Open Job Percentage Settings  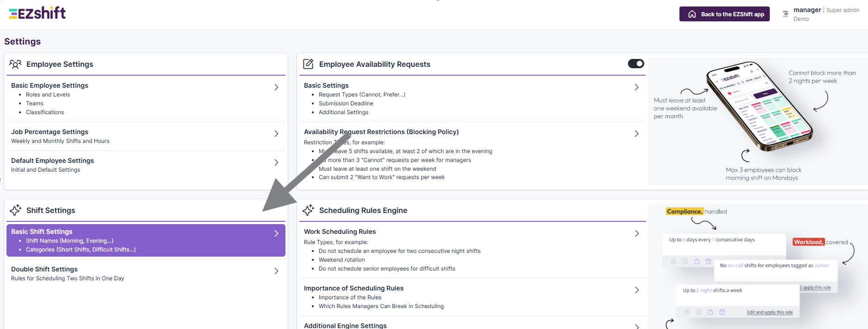point(146,136)
